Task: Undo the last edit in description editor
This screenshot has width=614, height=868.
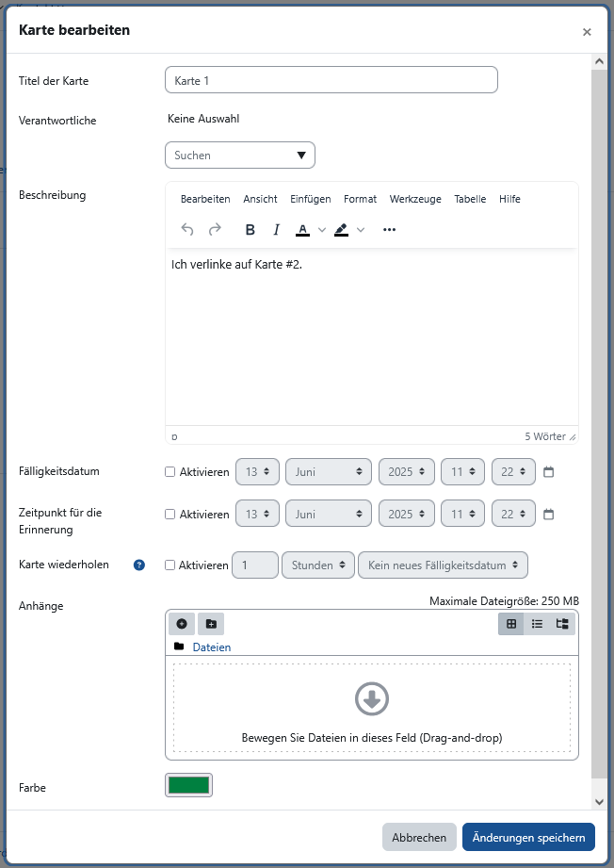Action: [187, 229]
